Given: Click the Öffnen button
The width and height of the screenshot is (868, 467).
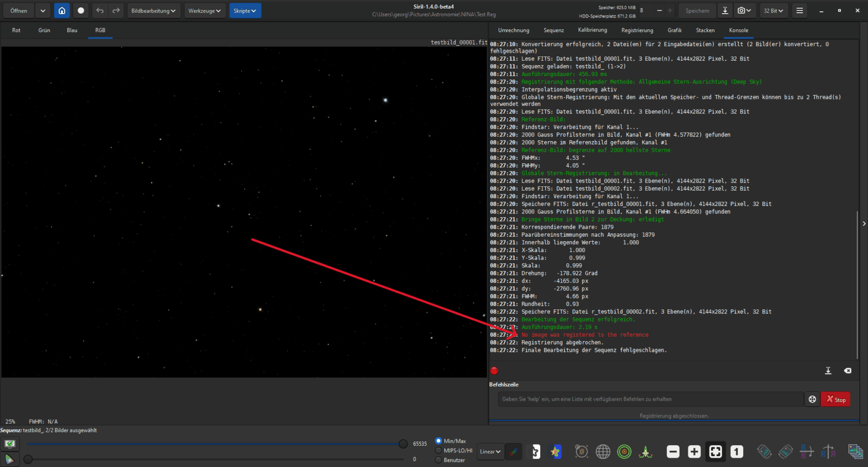Looking at the screenshot, I should pyautogui.click(x=19, y=11).
